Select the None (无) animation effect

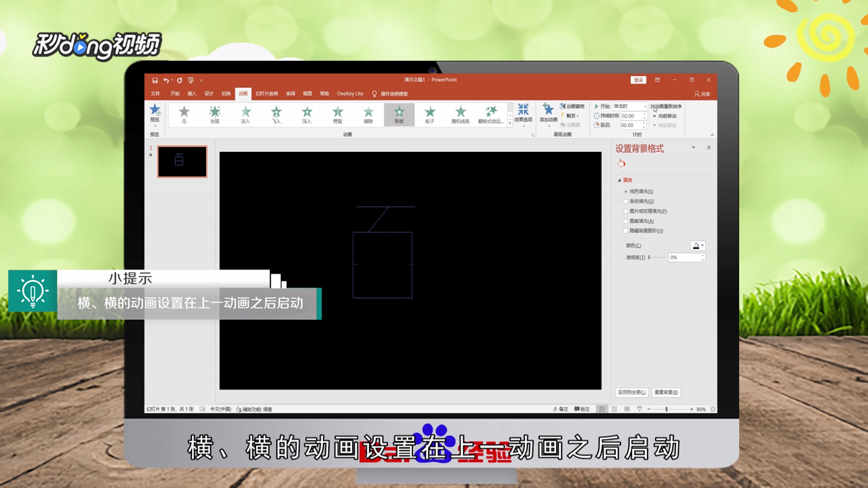pos(184,115)
